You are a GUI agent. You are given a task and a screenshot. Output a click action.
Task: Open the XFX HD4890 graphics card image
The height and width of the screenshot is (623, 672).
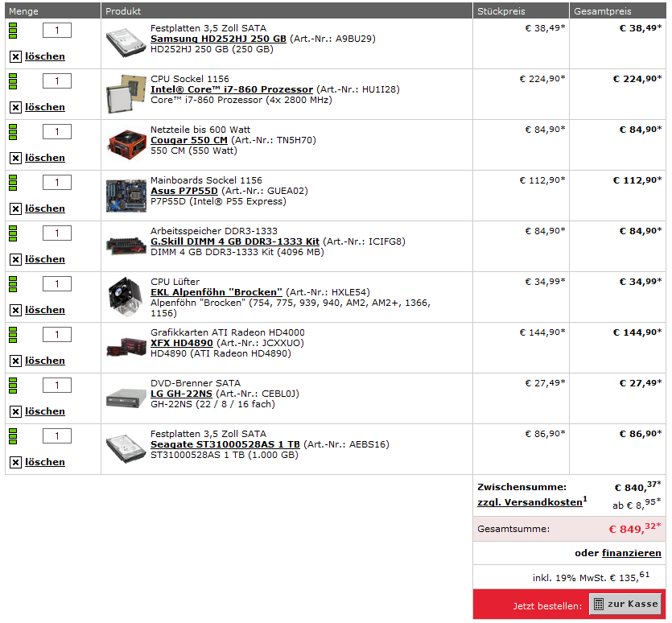(x=126, y=347)
